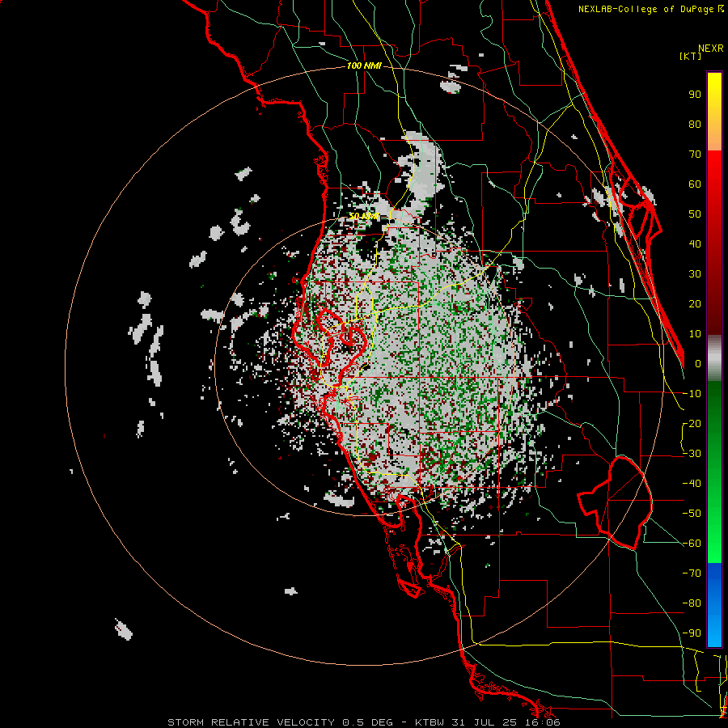The image size is (728, 728).
Task: Click the 100 NMI range ring label
Action: click(x=364, y=66)
